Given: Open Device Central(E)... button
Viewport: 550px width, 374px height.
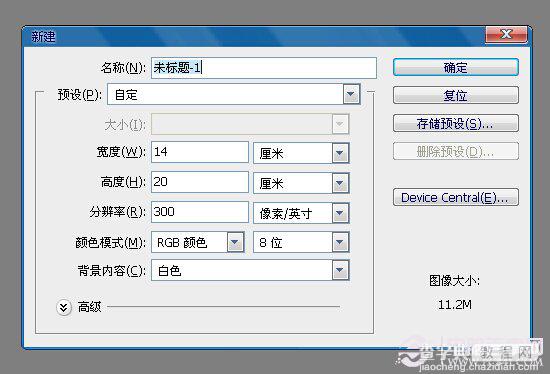Looking at the screenshot, I should point(456,197).
